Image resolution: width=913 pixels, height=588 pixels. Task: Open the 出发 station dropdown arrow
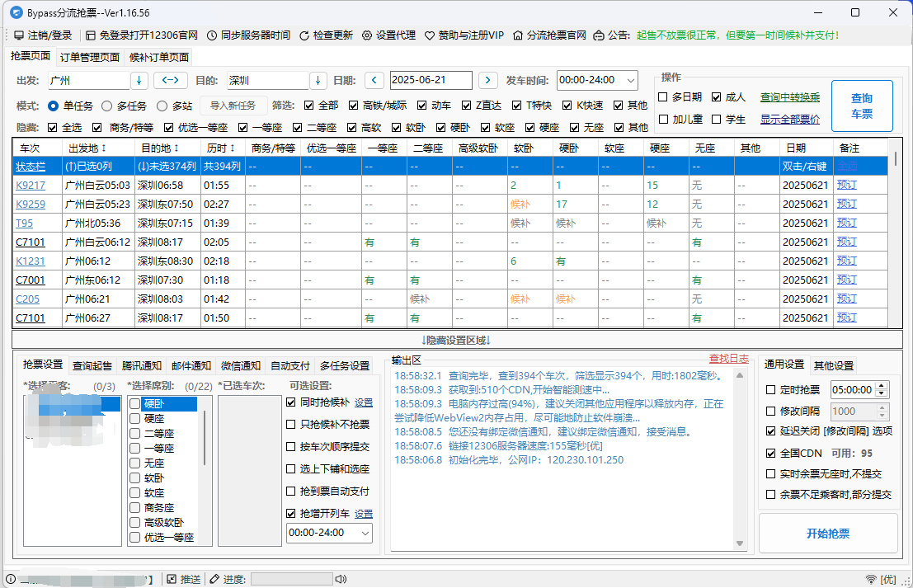139,80
